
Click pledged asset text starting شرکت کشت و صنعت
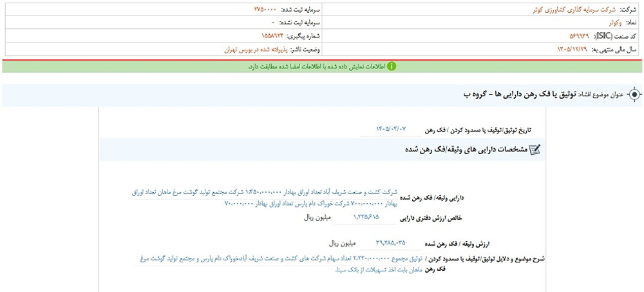click(x=265, y=198)
